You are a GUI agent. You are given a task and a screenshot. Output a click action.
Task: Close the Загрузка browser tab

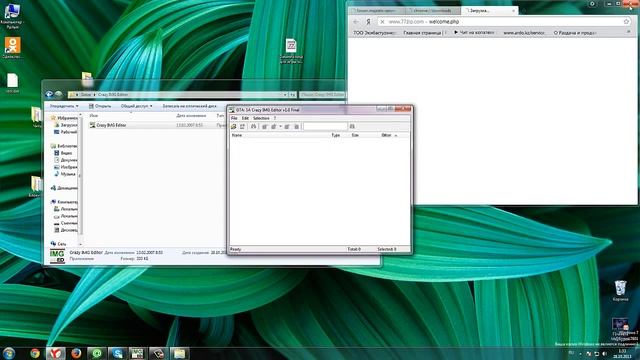click(x=513, y=11)
